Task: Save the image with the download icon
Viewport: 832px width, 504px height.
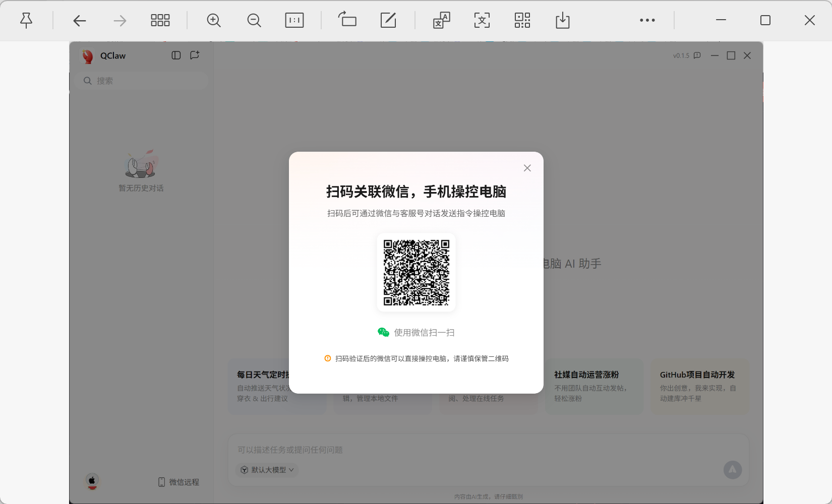Action: 563,20
